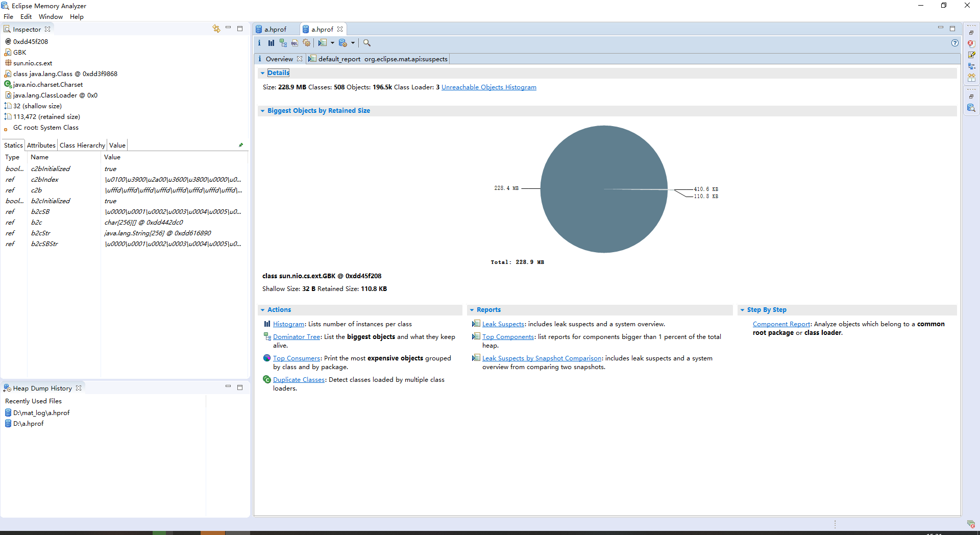Open the Edit menu

tap(26, 17)
